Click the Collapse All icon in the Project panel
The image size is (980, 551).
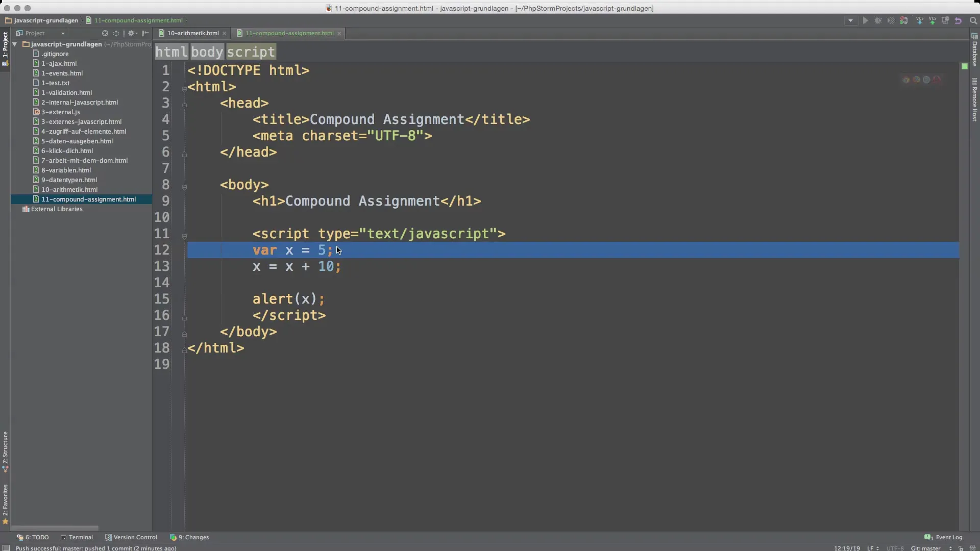pos(116,33)
